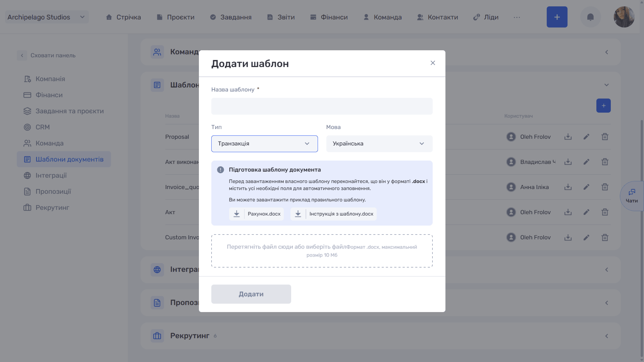This screenshot has height=362, width=644.
Task: Open the Чати chat widget
Action: click(x=632, y=196)
